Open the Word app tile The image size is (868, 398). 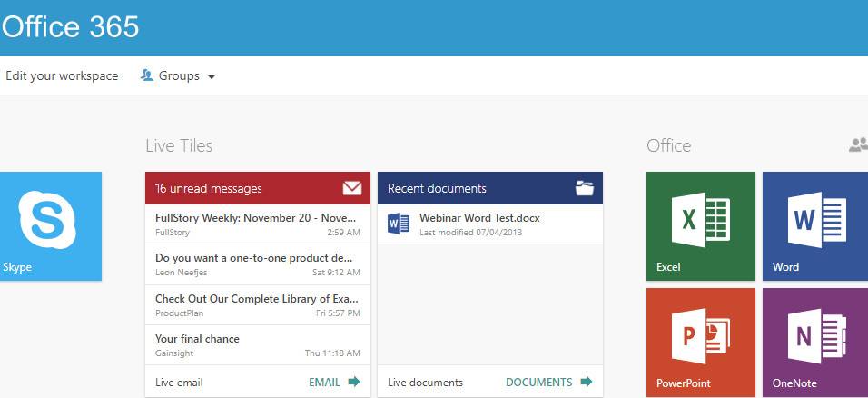pyautogui.click(x=814, y=225)
